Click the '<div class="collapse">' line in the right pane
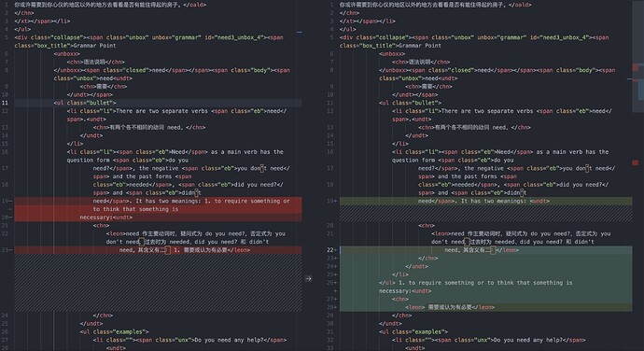Screen dimensions: 644x351 (474, 37)
